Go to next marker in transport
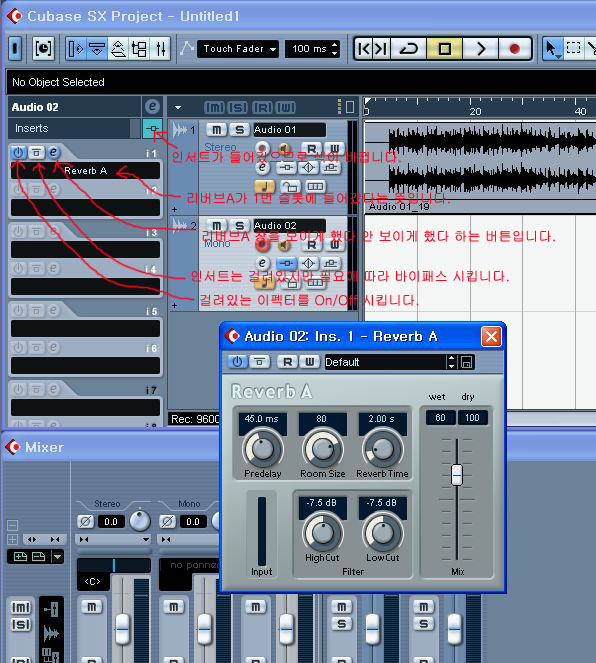 (381, 49)
